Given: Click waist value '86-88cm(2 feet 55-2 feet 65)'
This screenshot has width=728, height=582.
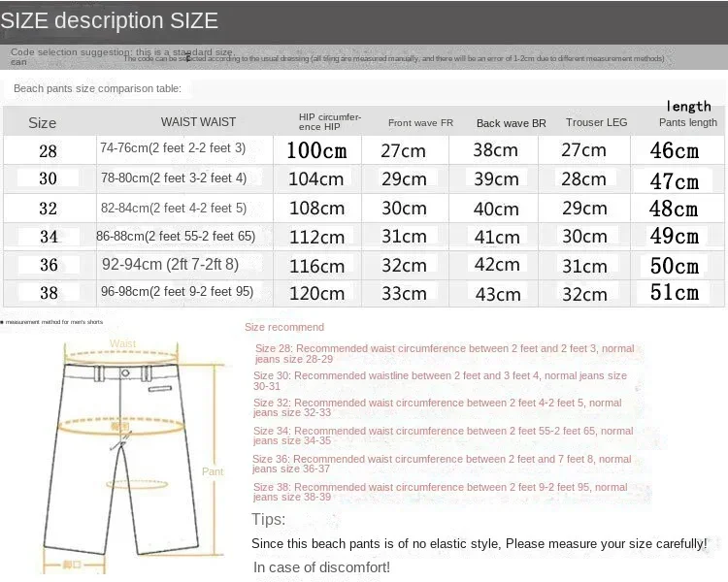Looking at the screenshot, I should 176,237.
